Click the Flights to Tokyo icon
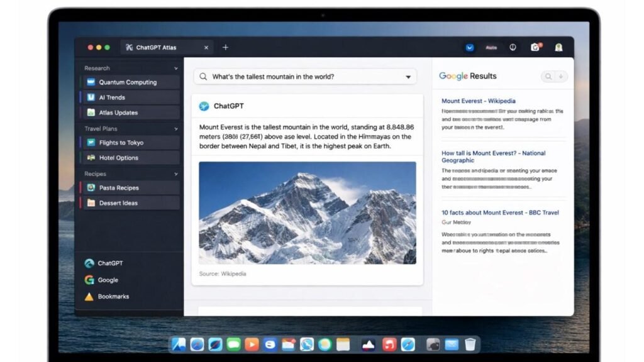Viewport: 644px width, 362px height. [91, 143]
